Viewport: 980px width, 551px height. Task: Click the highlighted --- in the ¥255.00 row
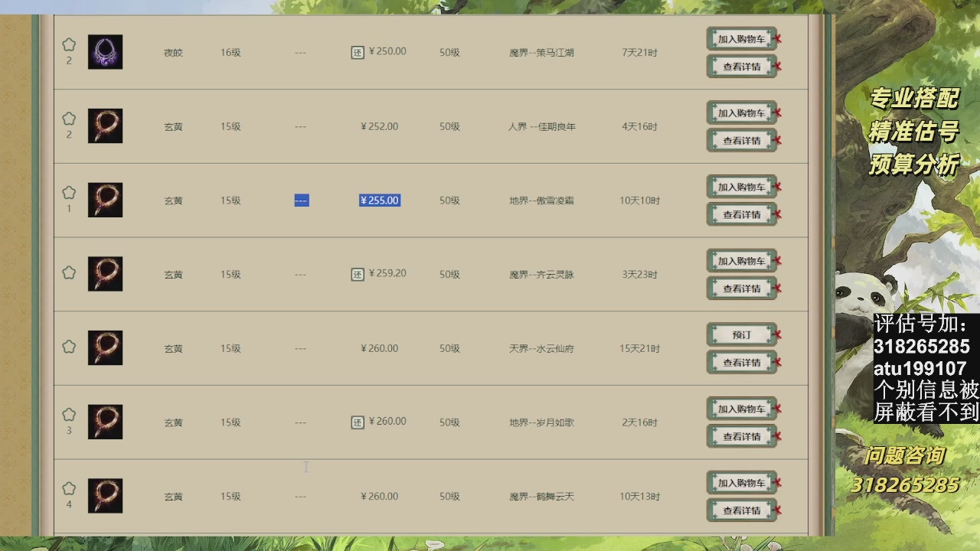(x=301, y=201)
